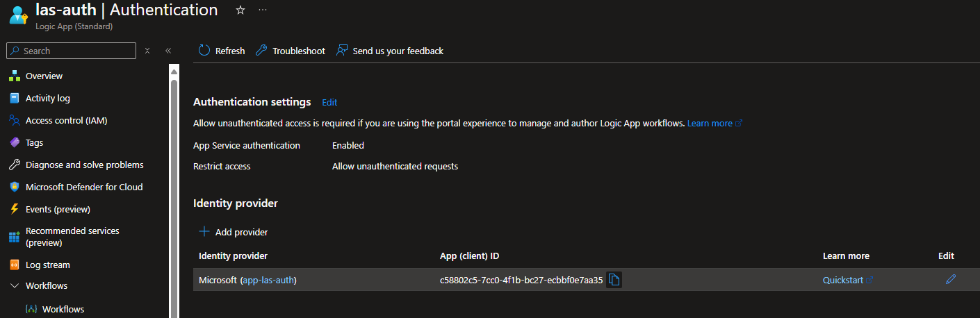980x318 pixels.
Task: Click the Diagnose and solve problems wrench icon
Action: (15, 165)
